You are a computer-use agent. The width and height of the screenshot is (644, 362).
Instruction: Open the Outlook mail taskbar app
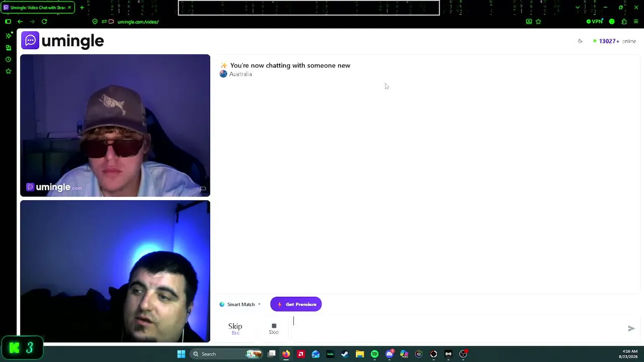coord(315,354)
